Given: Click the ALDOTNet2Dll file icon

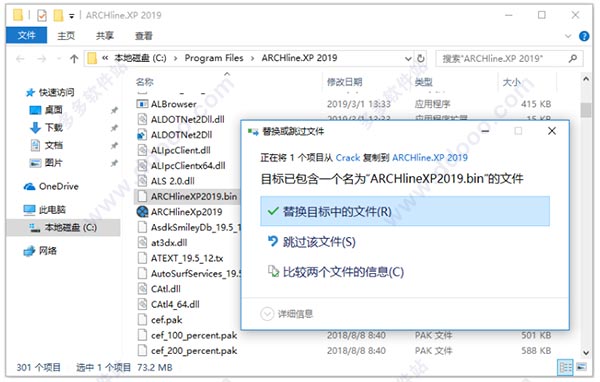Looking at the screenshot, I should click(x=142, y=135).
